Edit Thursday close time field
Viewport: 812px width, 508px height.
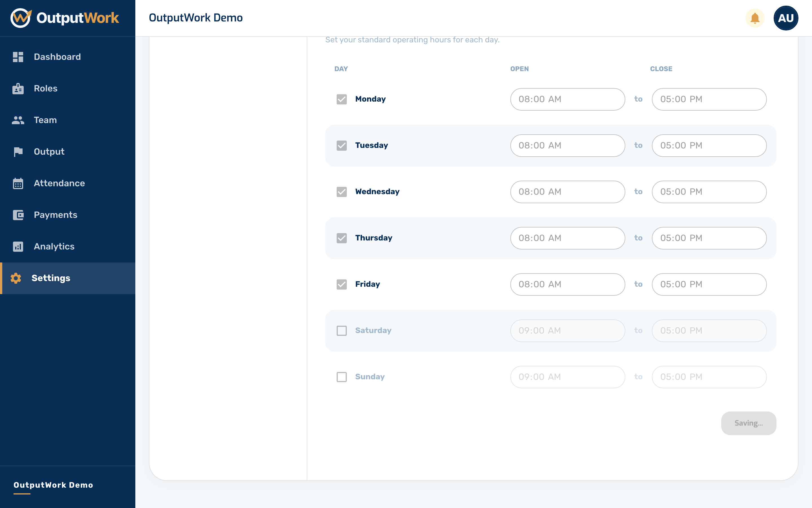(709, 238)
